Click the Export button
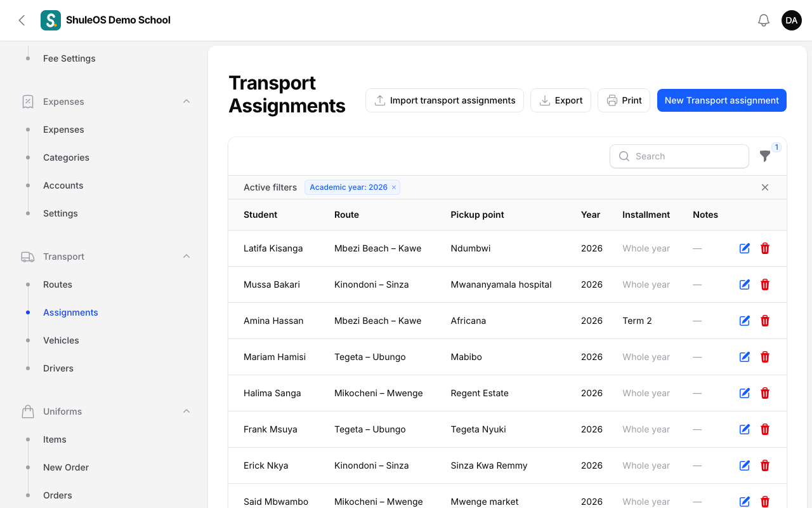This screenshot has width=812, height=508. click(x=561, y=100)
